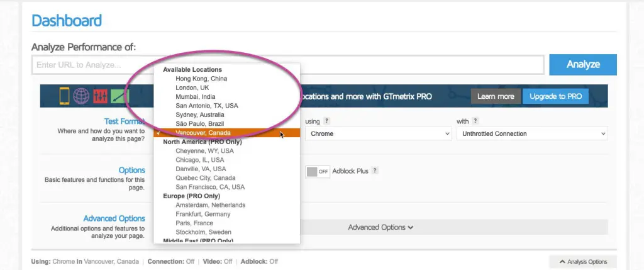The width and height of the screenshot is (644, 270).
Task: Click the green graph icon in PRO banner
Action: tap(120, 96)
